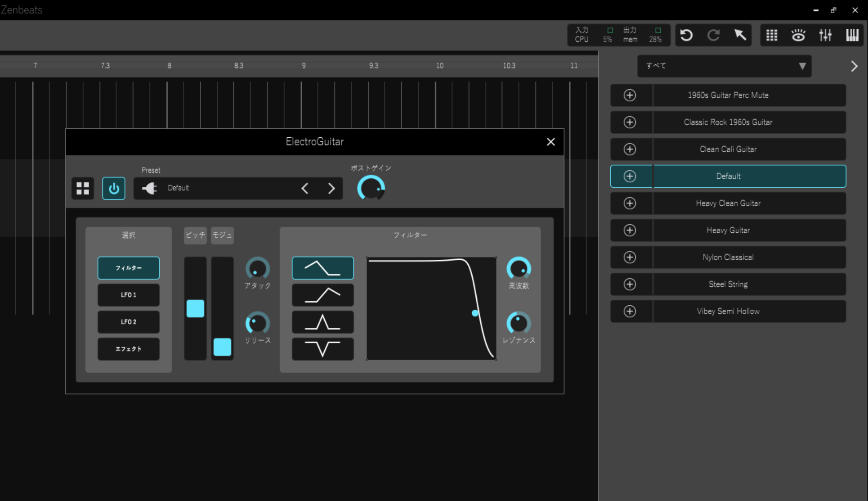
Task: Add Heavy Clean Guitar plus icon
Action: [630, 203]
